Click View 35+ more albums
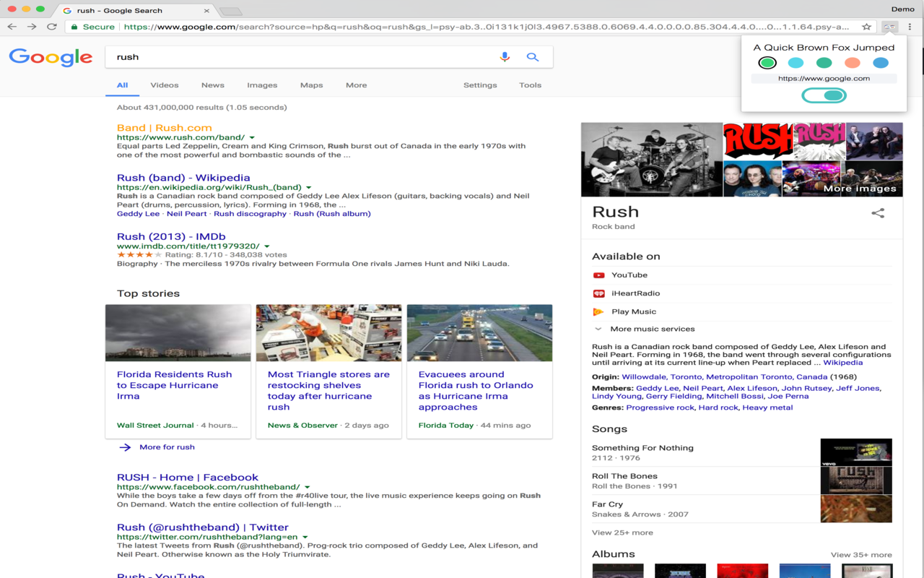 coord(861,555)
